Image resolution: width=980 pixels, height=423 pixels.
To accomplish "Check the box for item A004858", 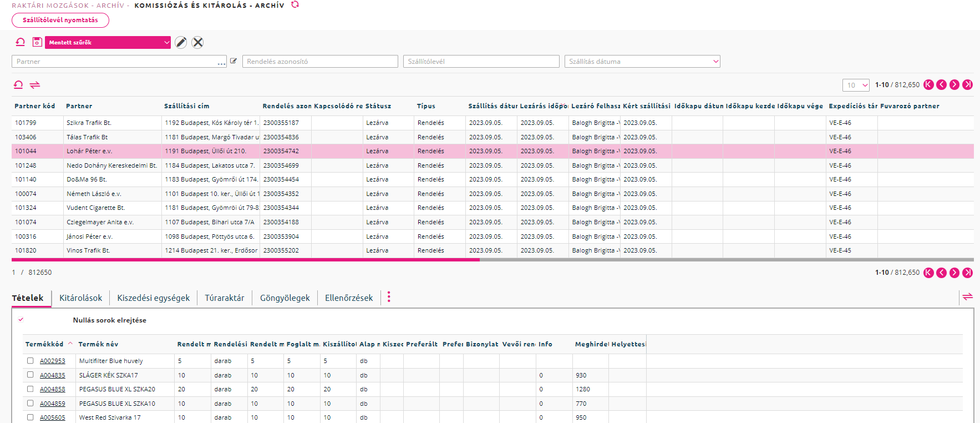I will point(31,389).
